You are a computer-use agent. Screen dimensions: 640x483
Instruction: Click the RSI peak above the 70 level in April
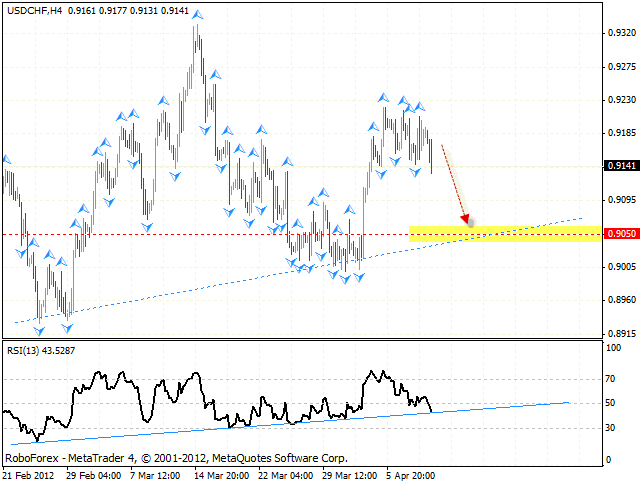coord(374,372)
